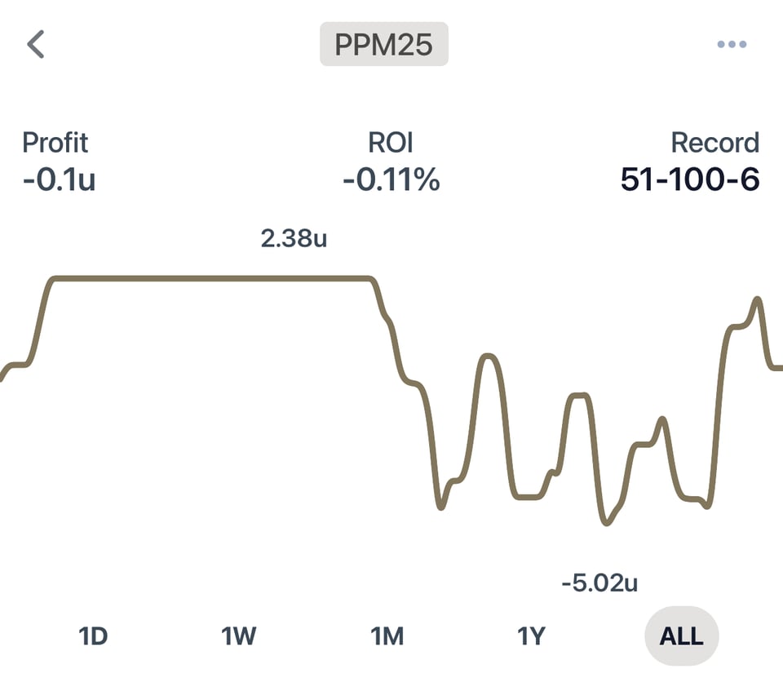
Task: Click the -0.11% ROI value
Action: (x=391, y=179)
